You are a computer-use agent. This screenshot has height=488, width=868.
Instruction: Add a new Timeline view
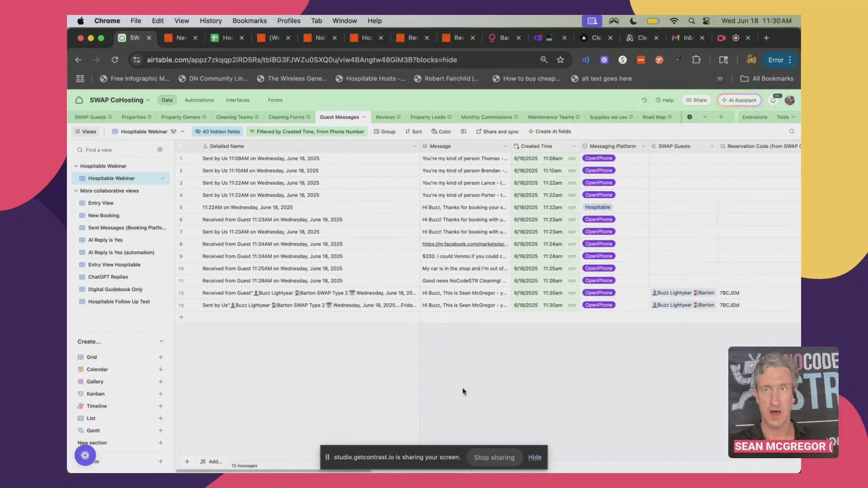point(160,406)
